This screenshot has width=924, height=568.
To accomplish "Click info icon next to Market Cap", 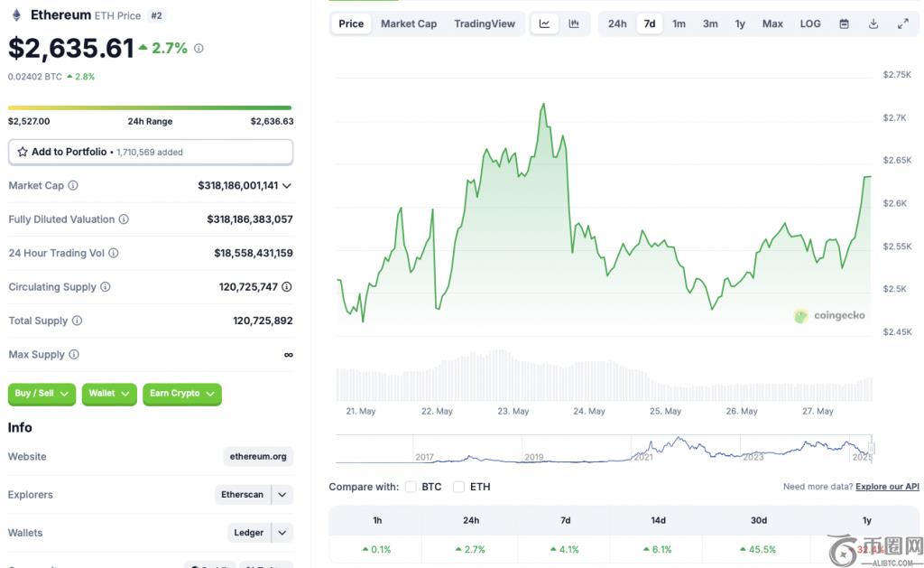I will point(73,185).
